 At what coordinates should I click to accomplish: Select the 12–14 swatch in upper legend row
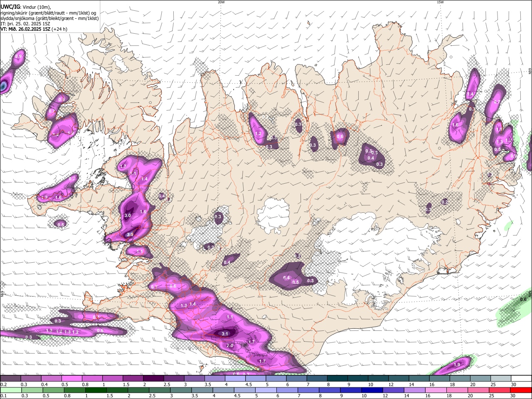tap(399, 378)
